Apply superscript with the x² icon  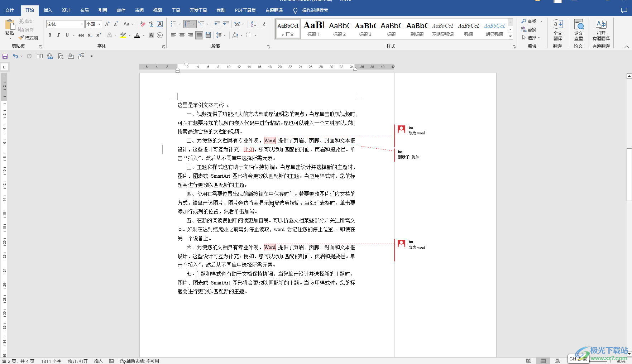[x=99, y=35]
